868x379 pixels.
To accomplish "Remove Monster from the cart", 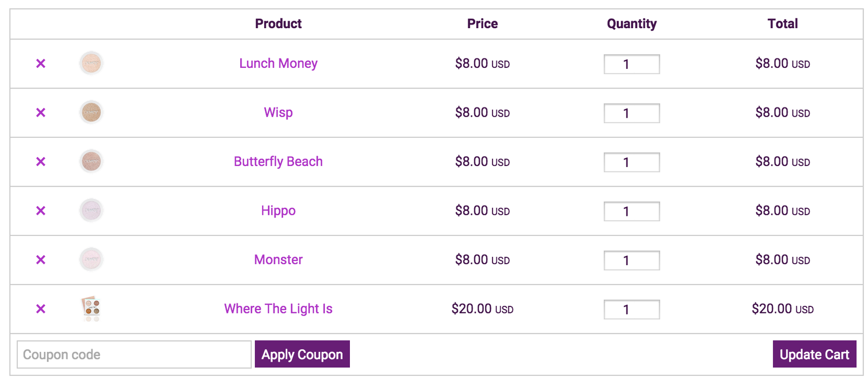I will click(x=41, y=260).
